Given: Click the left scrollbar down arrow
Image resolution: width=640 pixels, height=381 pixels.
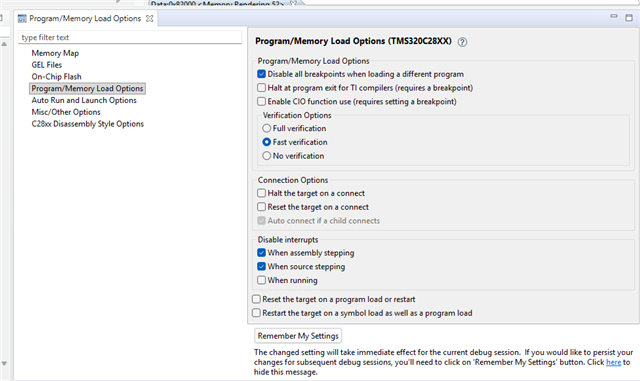Looking at the screenshot, I should (4, 363).
